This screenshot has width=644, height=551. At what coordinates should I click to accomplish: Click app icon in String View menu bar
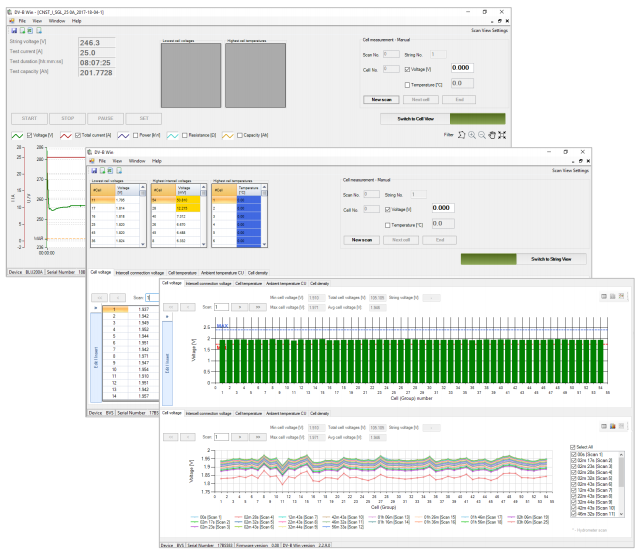(12, 21)
